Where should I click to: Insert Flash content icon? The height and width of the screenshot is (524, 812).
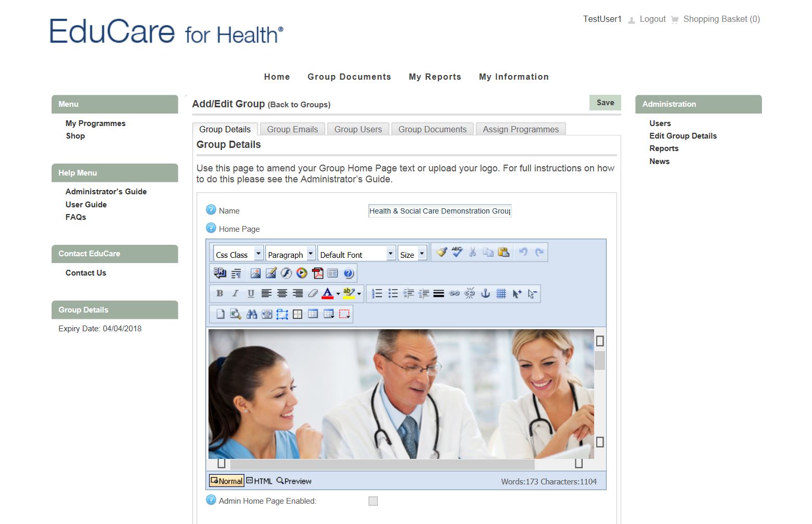point(286,273)
